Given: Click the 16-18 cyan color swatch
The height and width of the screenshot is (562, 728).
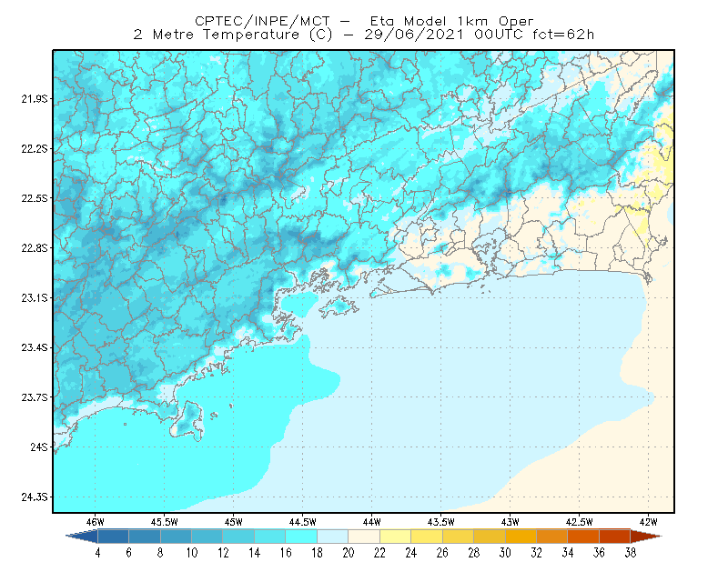Looking at the screenshot, I should [x=301, y=537].
